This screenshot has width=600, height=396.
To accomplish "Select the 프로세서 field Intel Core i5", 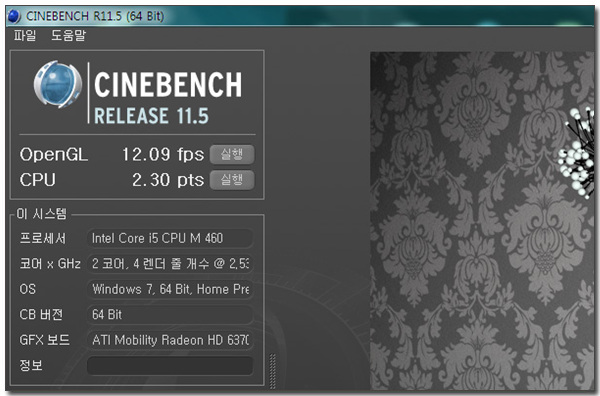I will pyautogui.click(x=170, y=238).
